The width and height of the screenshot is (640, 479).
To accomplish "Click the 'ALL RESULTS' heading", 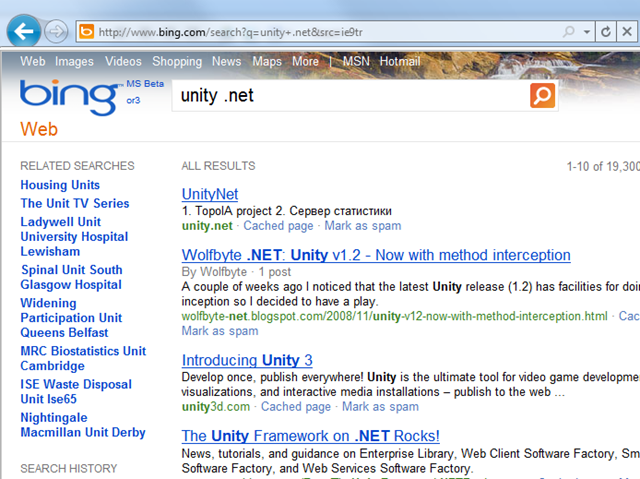I will click(x=218, y=166).
